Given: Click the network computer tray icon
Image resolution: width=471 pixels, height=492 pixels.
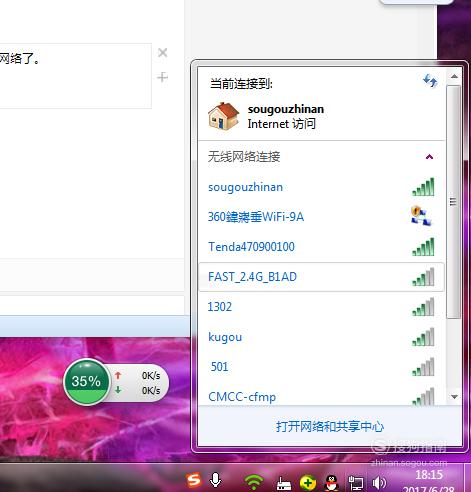Looking at the screenshot, I should pos(356,483).
